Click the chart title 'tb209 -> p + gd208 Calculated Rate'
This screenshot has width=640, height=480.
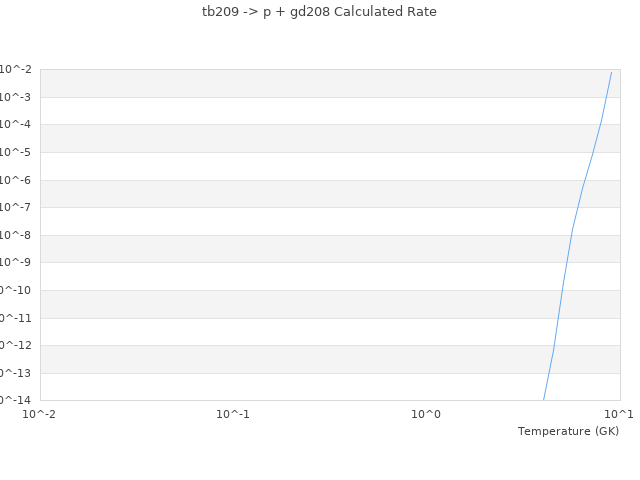point(319,12)
